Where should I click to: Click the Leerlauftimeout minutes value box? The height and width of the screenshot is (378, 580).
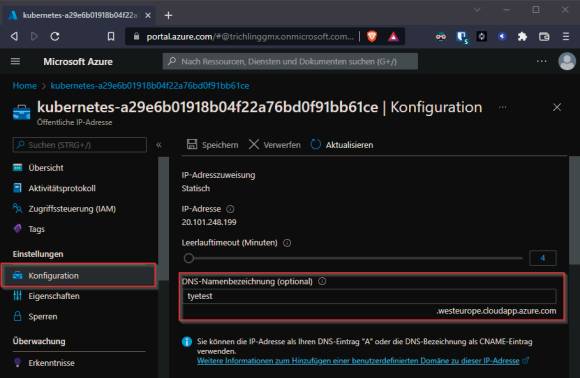[x=543, y=258]
